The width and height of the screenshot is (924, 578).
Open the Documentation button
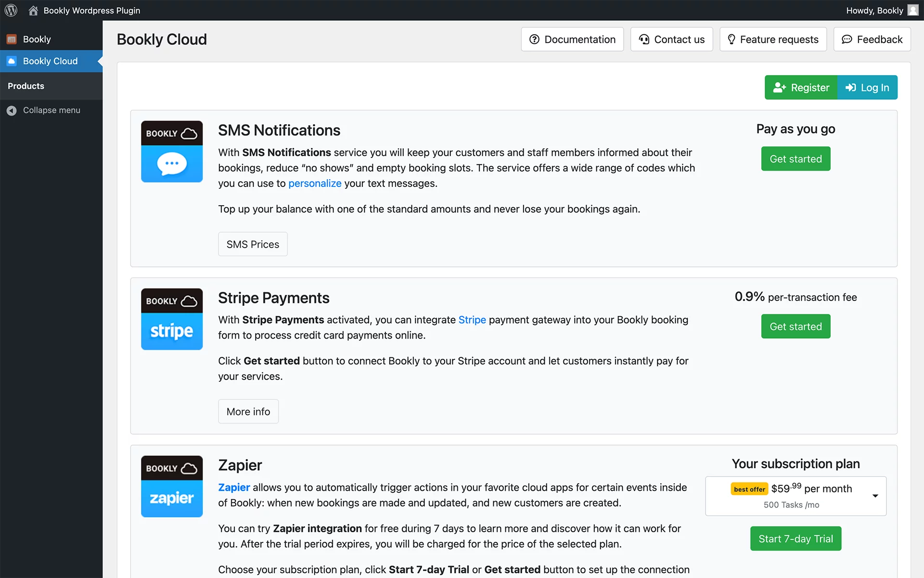click(x=572, y=39)
